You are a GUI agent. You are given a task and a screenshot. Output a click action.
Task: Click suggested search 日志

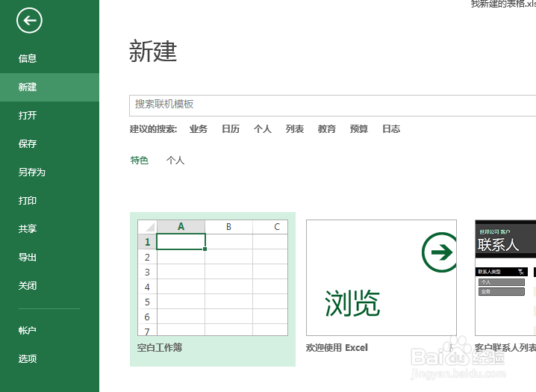(391, 129)
